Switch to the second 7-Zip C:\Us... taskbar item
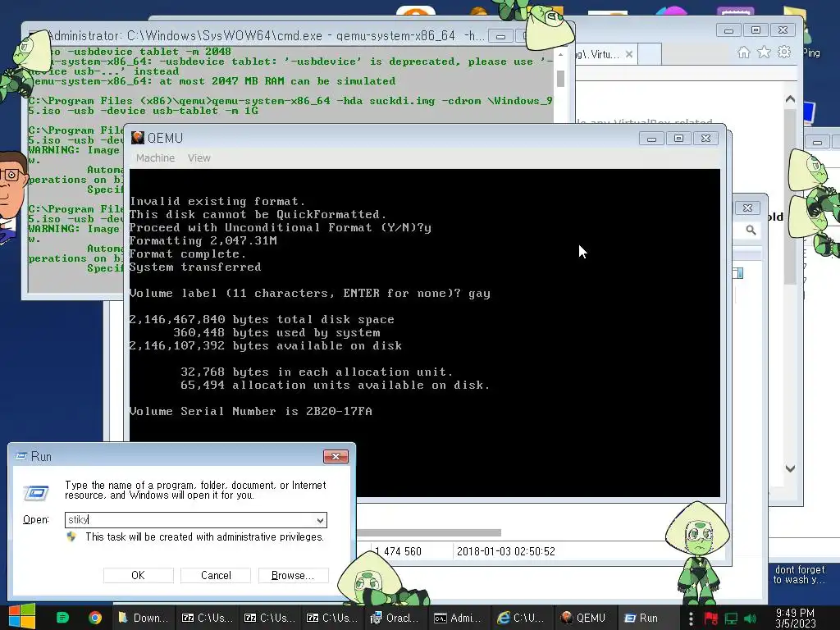Viewport: 840px width, 630px height. (269, 618)
